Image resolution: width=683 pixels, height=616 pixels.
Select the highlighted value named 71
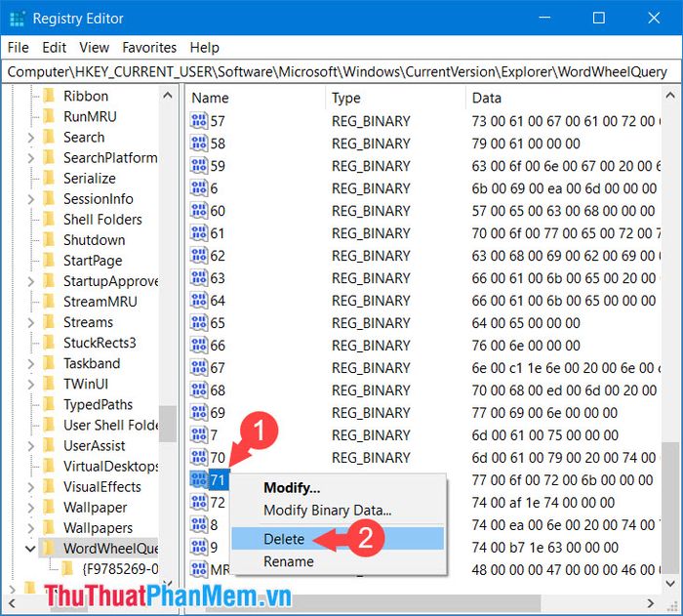click(218, 480)
